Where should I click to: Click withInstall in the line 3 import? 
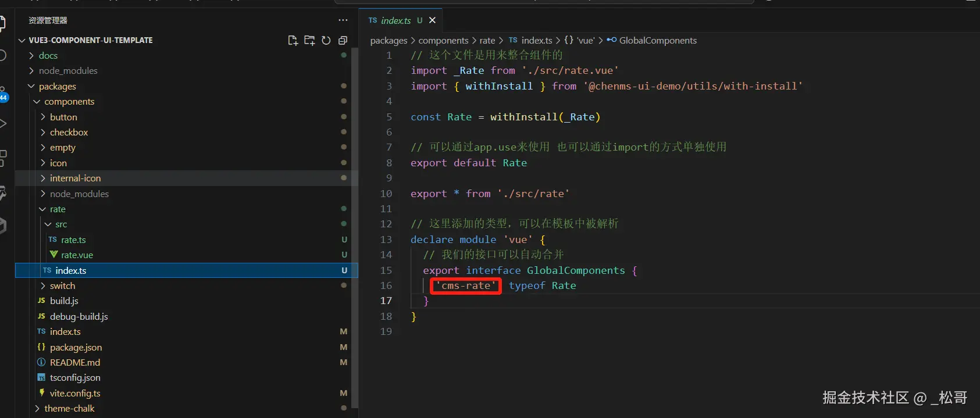click(x=499, y=86)
